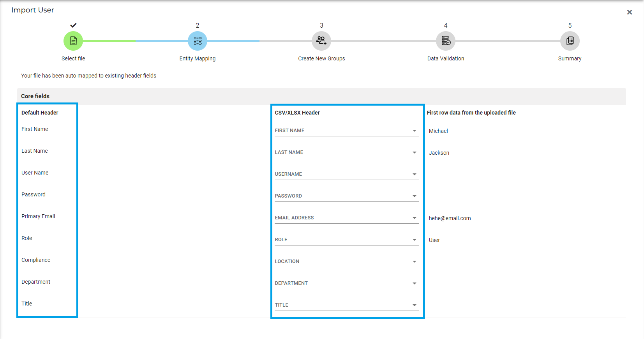This screenshot has width=644, height=339.
Task: Click the Entity Mapping step icon
Action: [x=198, y=41]
